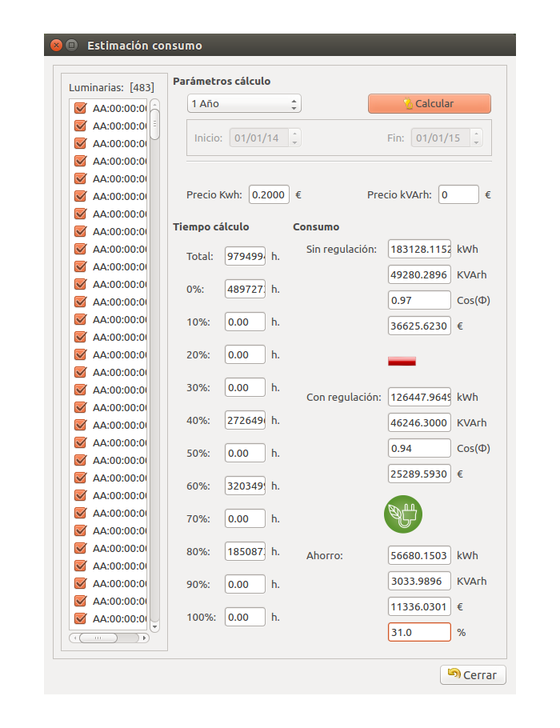The image size is (560, 728).
Task: Click the Ahorro: label
Action: pyautogui.click(x=325, y=556)
